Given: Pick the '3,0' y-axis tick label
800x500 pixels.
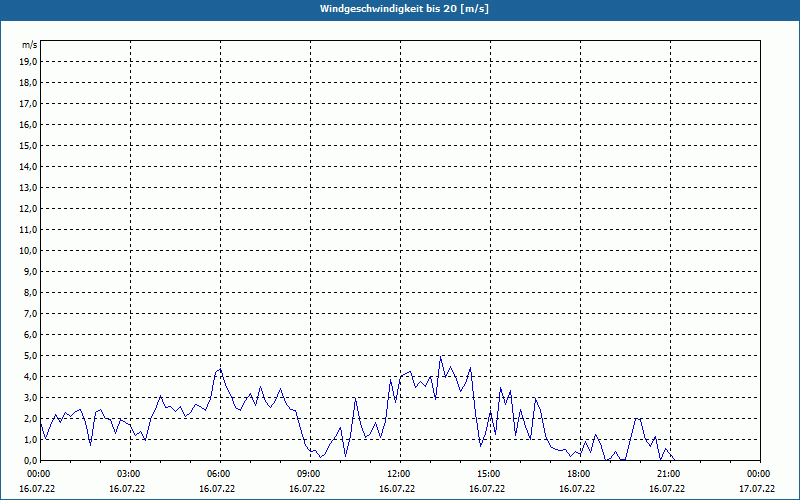Looking at the screenshot, I should 30,397.
